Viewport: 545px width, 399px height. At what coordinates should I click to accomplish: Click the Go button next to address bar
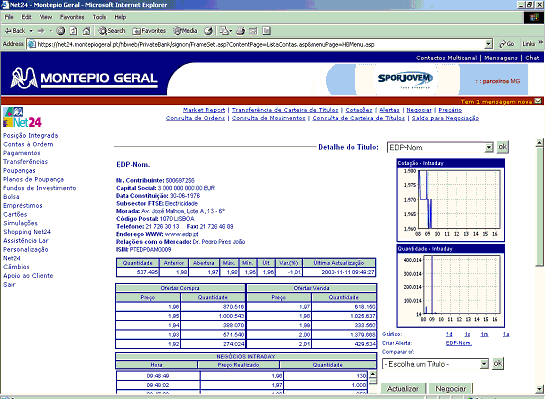[x=507, y=44]
